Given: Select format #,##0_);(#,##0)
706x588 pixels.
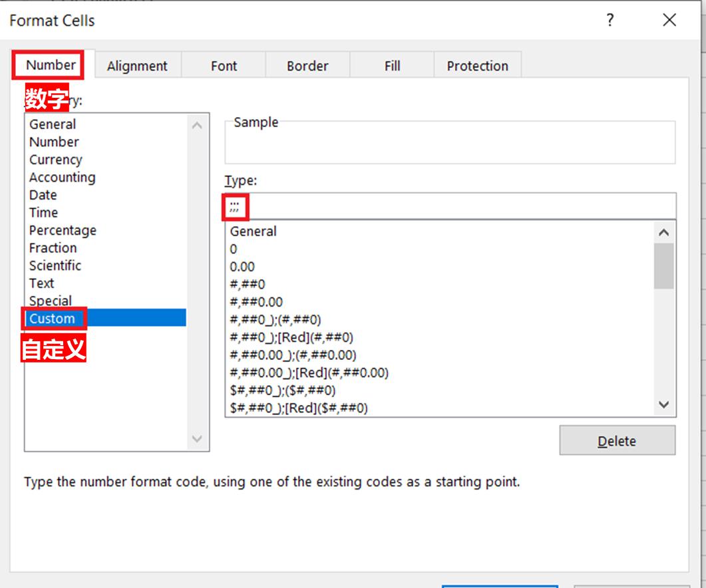Looking at the screenshot, I should pyautogui.click(x=439, y=319).
